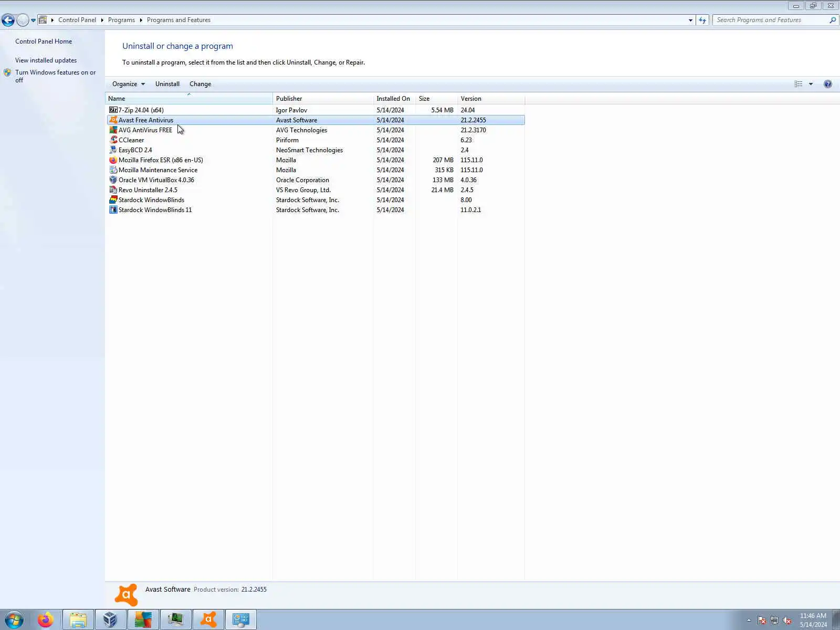The image size is (840, 630).
Task: Launch Firefox from the taskbar
Action: (x=46, y=620)
